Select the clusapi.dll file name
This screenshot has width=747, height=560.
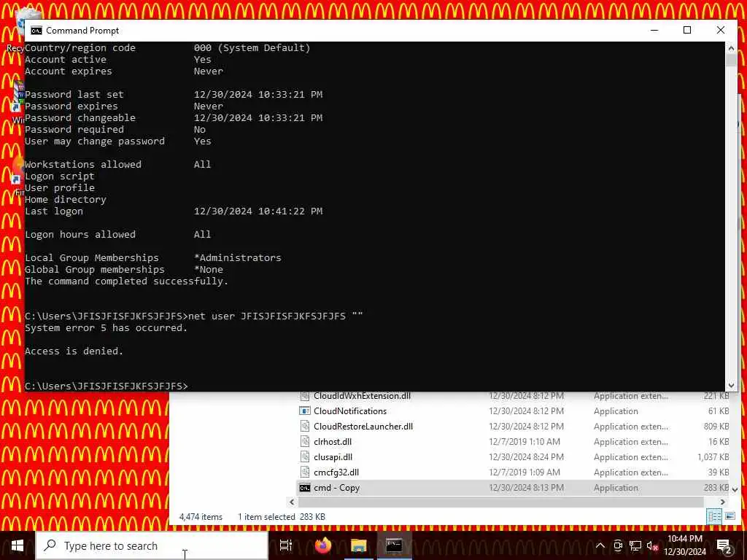pyautogui.click(x=333, y=456)
